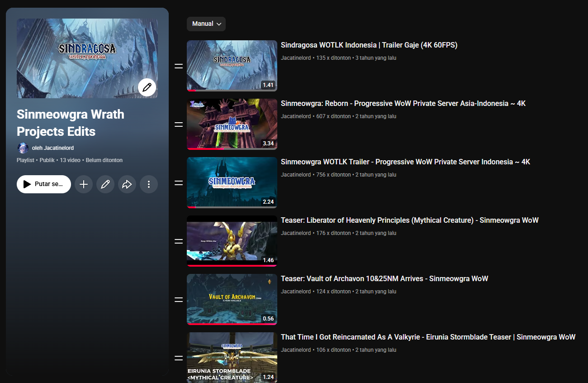588x383 pixels.
Task: Click the Jacatinelord channel name under Sinmeowgra: Reborn
Action: click(x=296, y=116)
